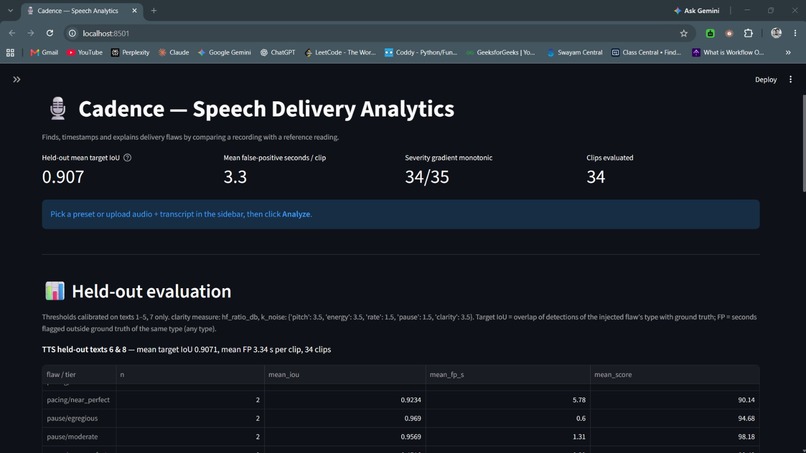This screenshot has width=806, height=453.
Task: Open the Swayam Central bookmark
Action: pos(574,52)
